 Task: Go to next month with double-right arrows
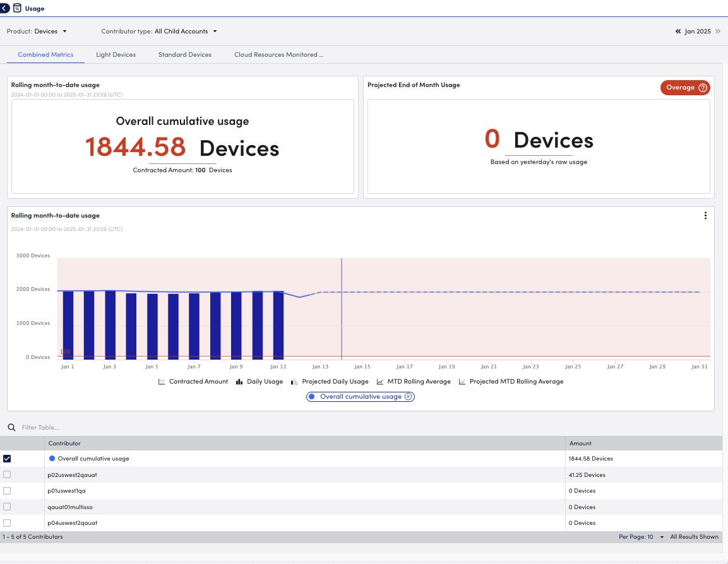[x=718, y=31]
